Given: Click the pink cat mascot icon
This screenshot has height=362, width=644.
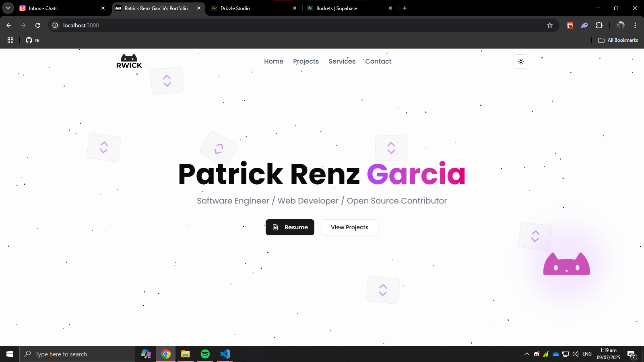Looking at the screenshot, I should coord(566,264).
